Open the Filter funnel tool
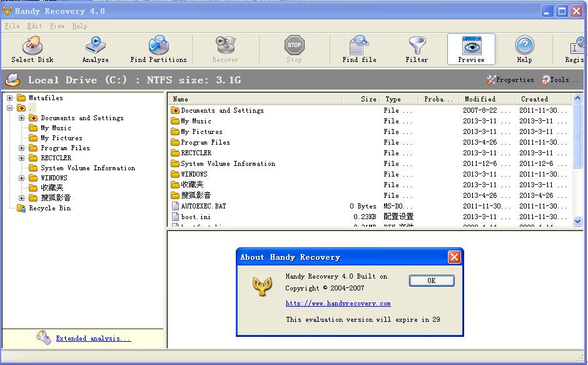 click(417, 49)
